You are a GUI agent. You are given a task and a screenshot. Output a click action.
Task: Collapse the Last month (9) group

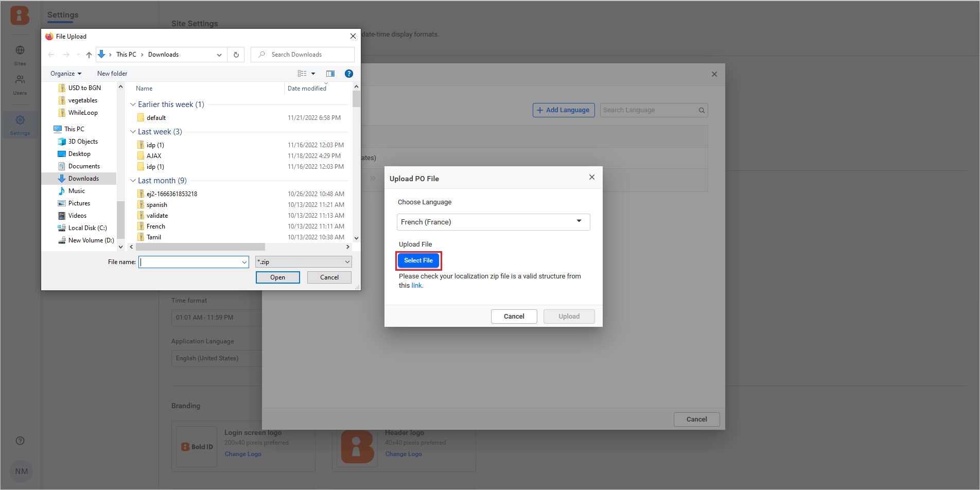point(133,180)
